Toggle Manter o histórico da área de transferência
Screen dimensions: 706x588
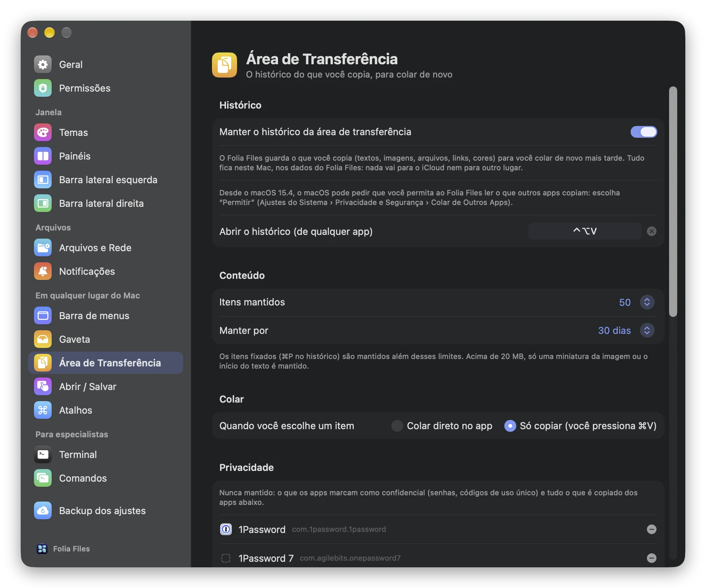(644, 132)
